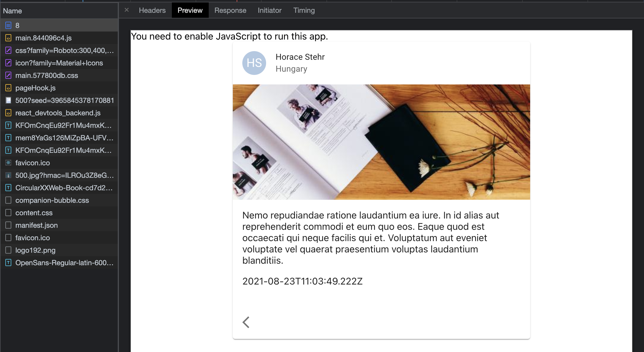The width and height of the screenshot is (644, 352).
Task: Click the script icon for pageHook.js
Action: (8, 88)
